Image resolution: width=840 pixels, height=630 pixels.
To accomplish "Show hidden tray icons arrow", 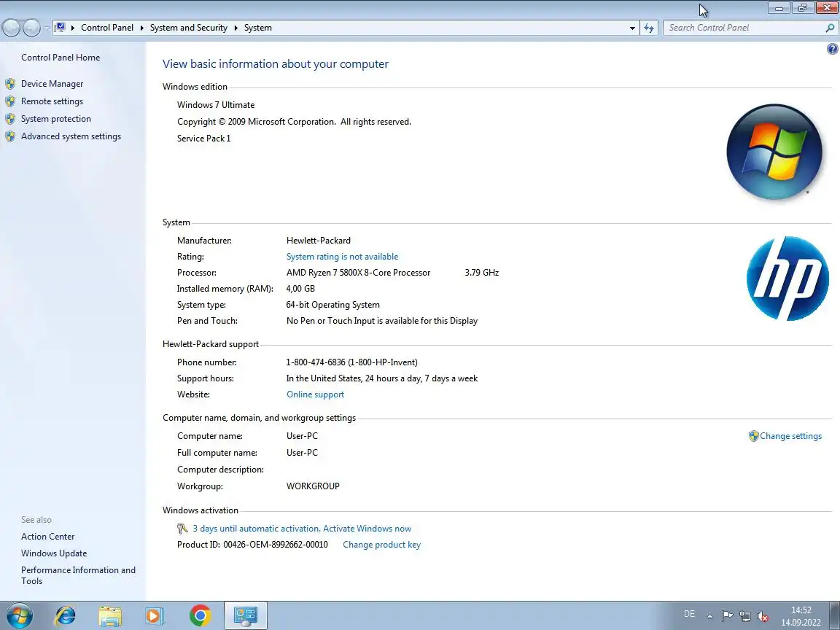I will 709,616.
